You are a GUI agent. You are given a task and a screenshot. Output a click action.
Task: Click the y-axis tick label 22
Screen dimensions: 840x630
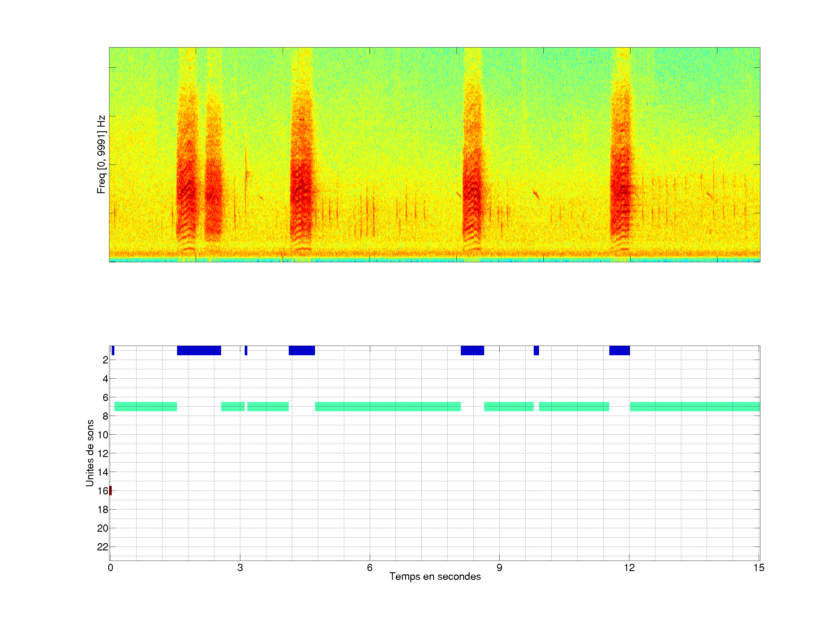pyautogui.click(x=103, y=547)
